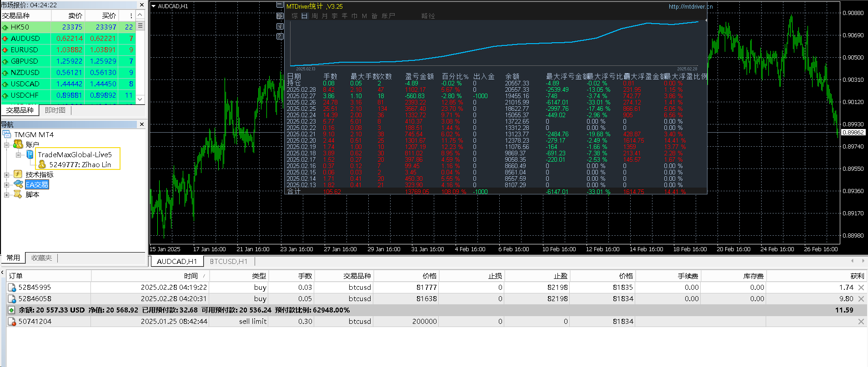Viewport: 868px width, 367px height.
Task: Switch to the 收藏夹 tab in Navigator
Action: [41, 258]
